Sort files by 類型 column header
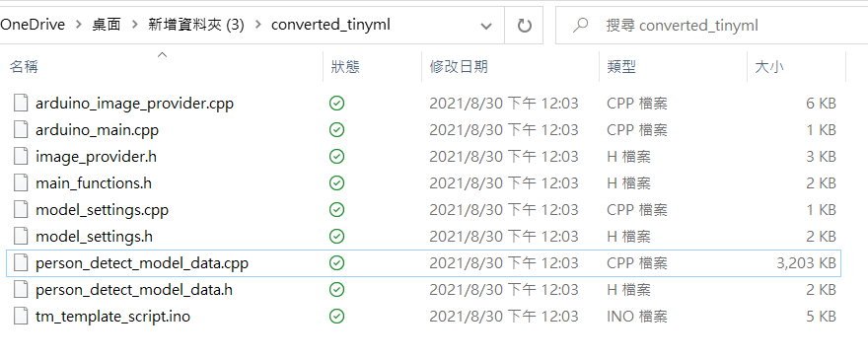This screenshot has height=359, width=868. [x=621, y=67]
